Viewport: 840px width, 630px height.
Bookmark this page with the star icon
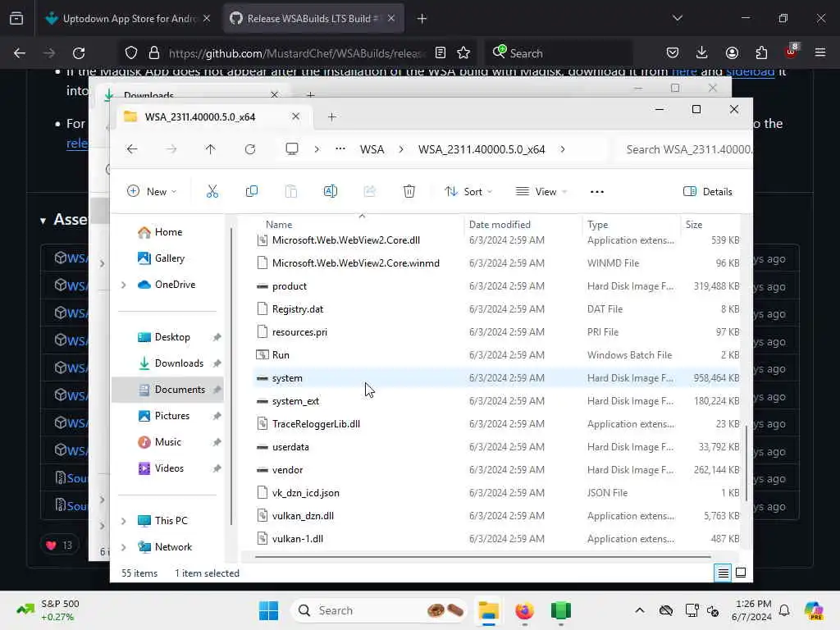click(463, 52)
